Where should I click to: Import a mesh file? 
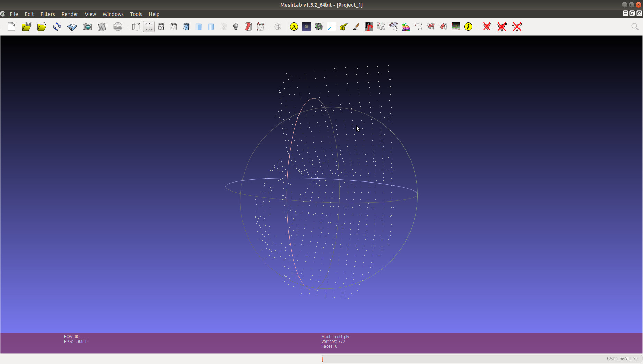[42, 27]
